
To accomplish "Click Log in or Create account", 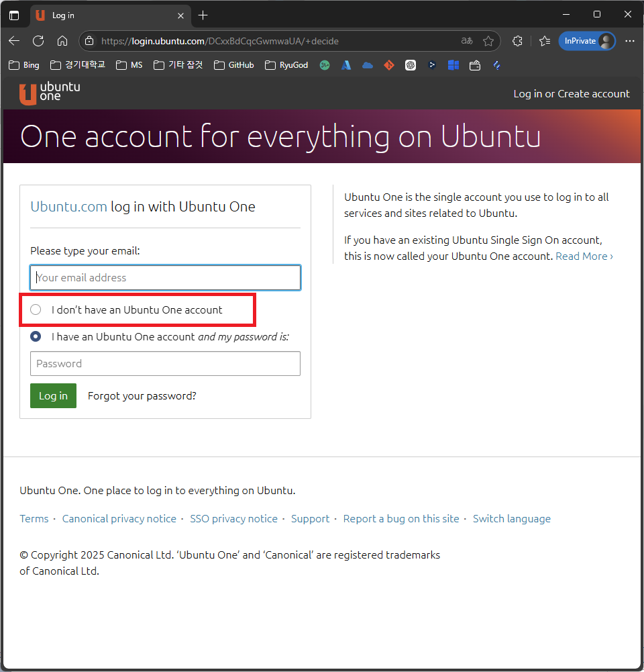I will point(572,94).
